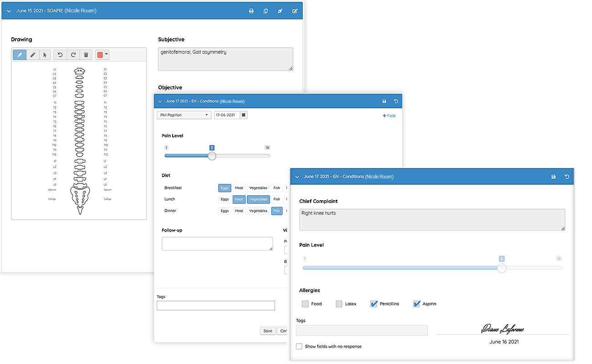
Task: Toggle Vegetables for Breakfast
Action: [258, 188]
